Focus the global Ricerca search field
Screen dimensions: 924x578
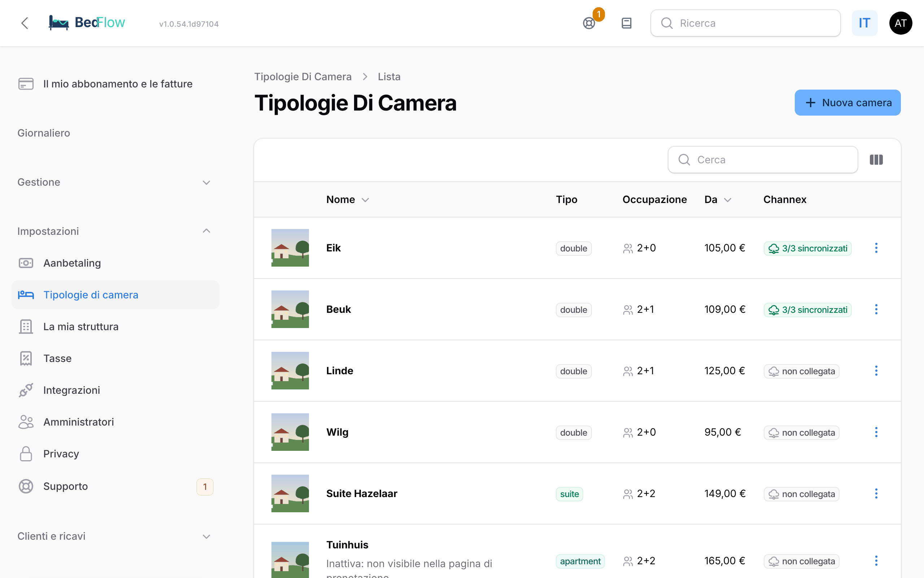pos(745,23)
